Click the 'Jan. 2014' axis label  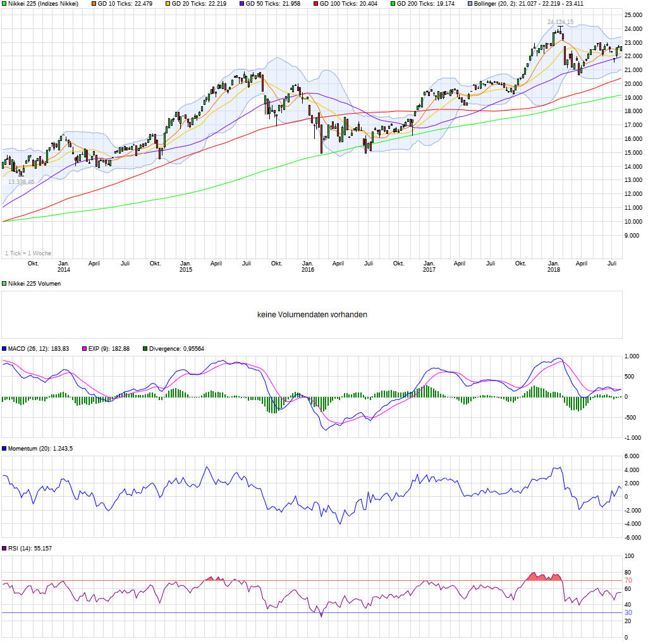coord(64,267)
